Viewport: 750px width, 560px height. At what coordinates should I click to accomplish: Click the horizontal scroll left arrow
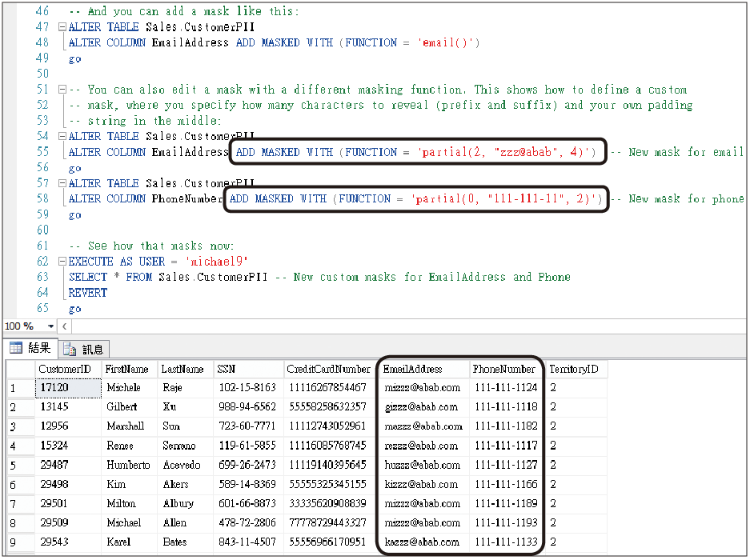click(x=65, y=326)
